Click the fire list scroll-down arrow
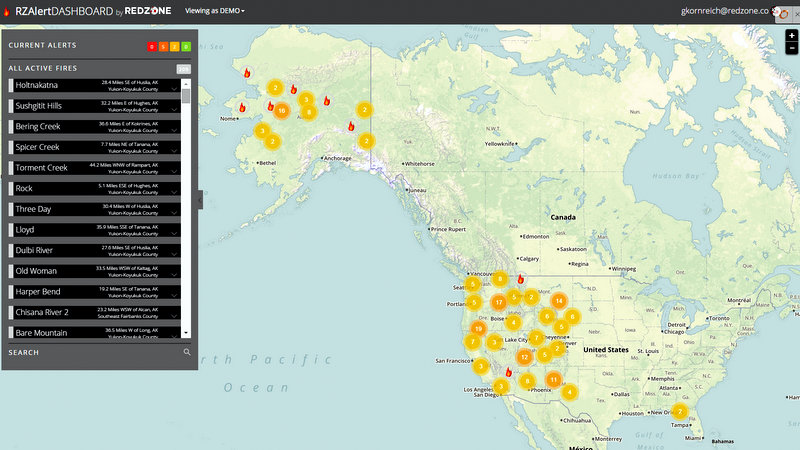 (x=186, y=333)
